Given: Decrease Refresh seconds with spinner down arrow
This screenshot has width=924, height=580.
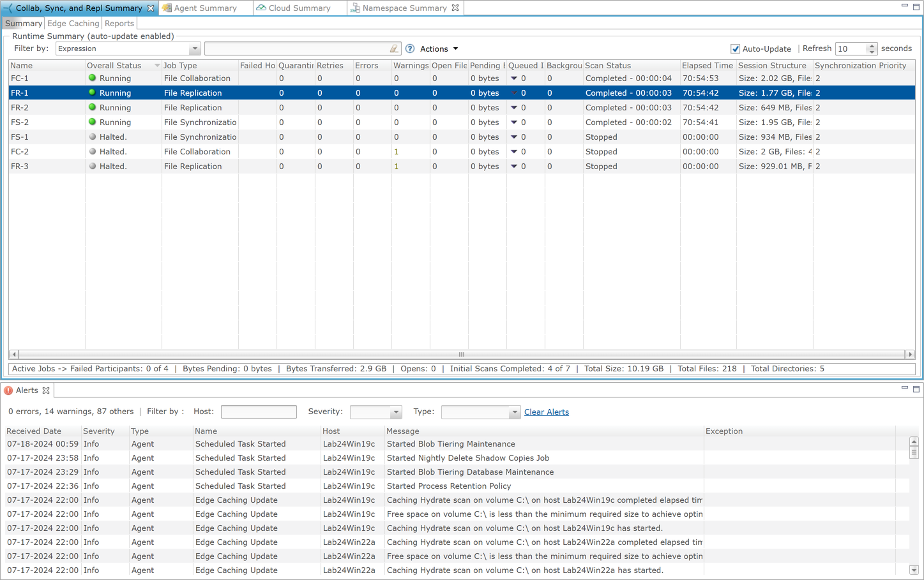Looking at the screenshot, I should 872,52.
